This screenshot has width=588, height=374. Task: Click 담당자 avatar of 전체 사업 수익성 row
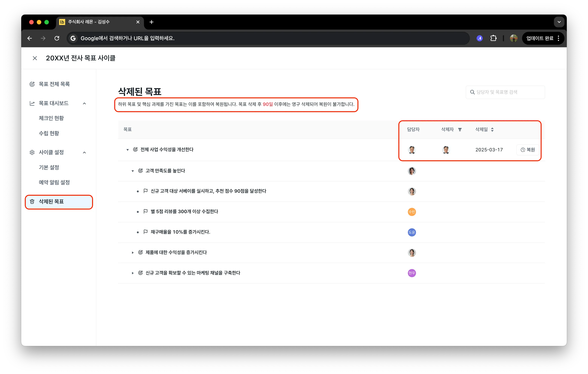[412, 150]
